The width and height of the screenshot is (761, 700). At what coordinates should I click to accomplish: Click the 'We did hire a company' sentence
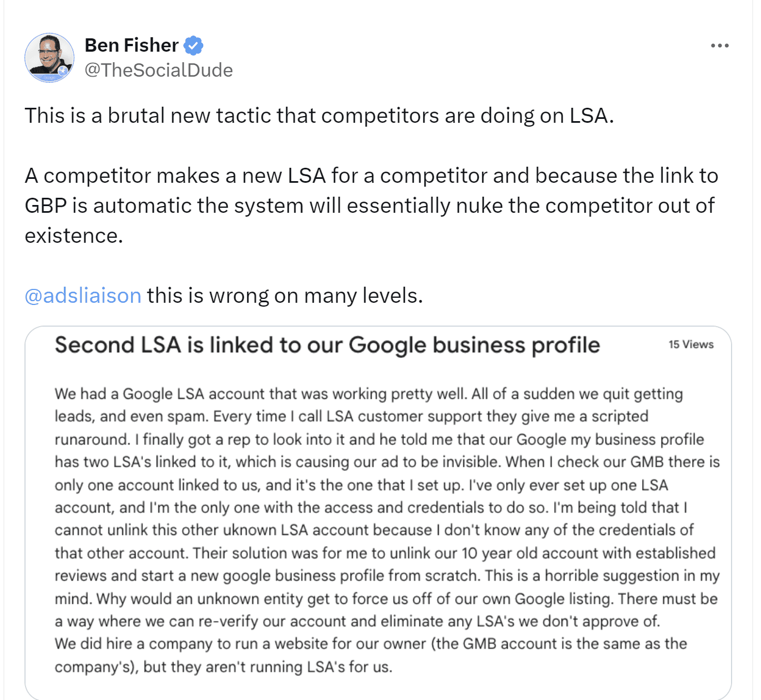click(371, 644)
